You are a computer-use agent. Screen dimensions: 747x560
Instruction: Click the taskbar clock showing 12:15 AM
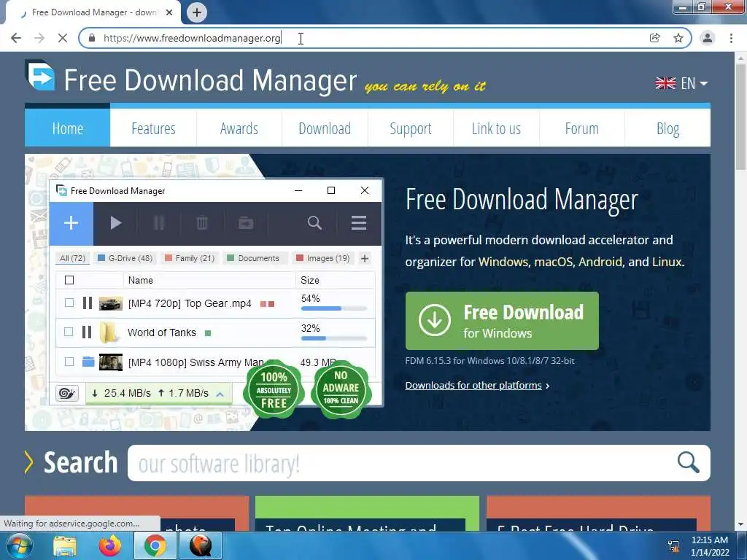(x=710, y=545)
